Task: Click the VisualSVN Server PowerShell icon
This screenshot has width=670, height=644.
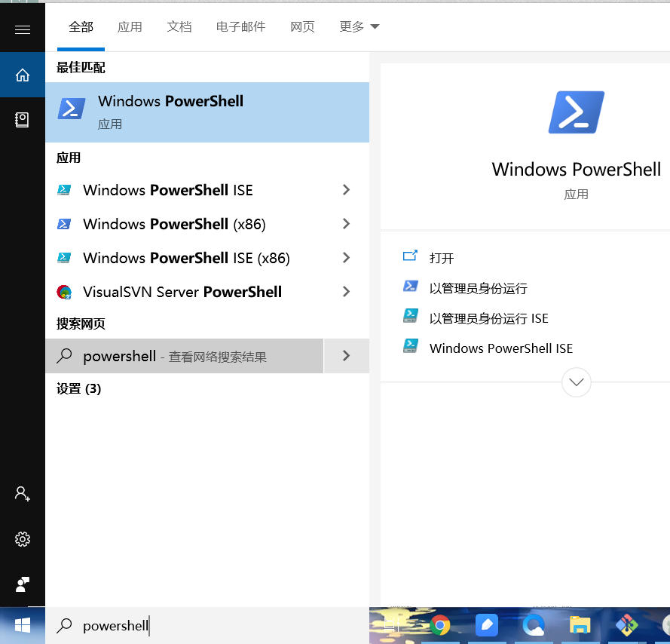Action: pos(64,292)
